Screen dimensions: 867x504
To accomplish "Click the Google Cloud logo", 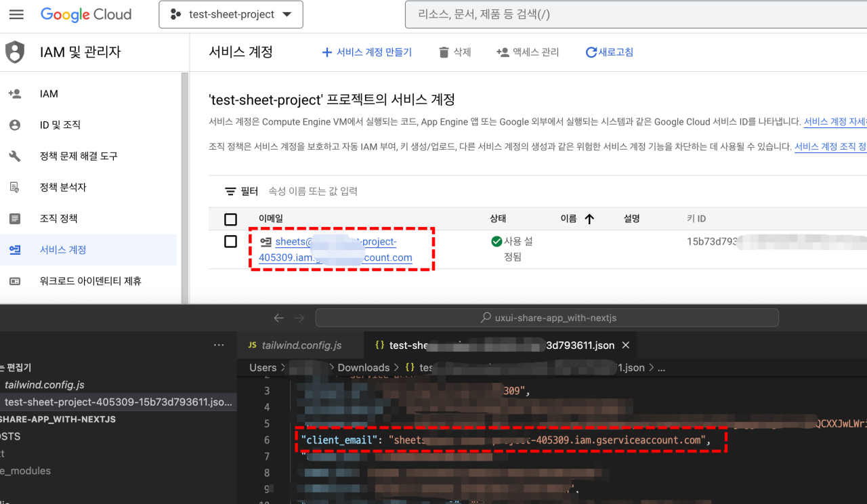I will tap(86, 14).
